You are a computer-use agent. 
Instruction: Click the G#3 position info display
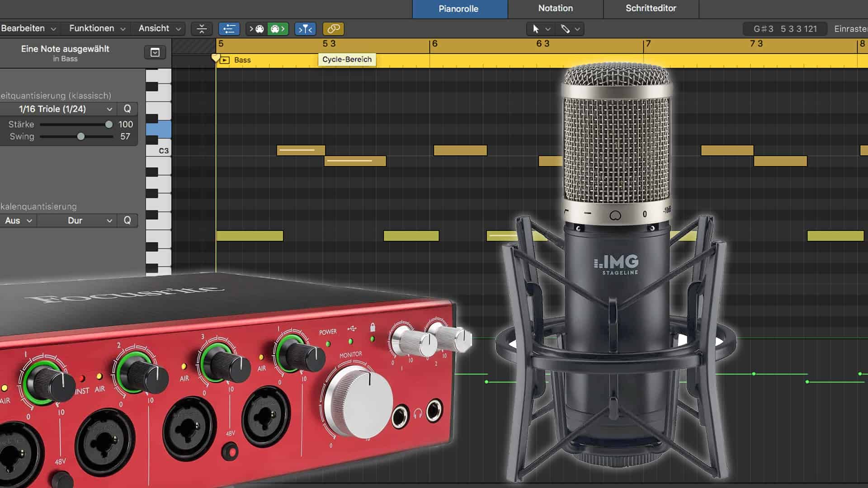tap(785, 29)
